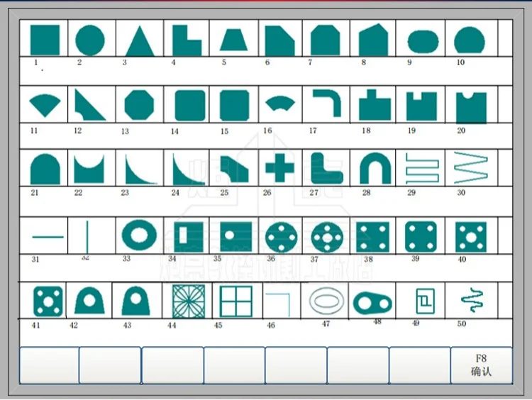Select shape 30, the zigzag path
The image size is (532, 400).
pos(471,167)
